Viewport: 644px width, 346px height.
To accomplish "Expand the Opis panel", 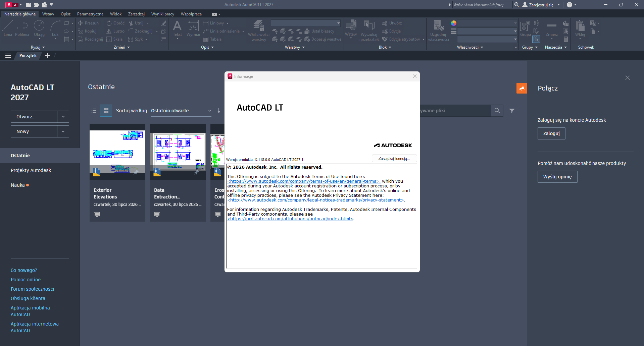I will point(207,47).
